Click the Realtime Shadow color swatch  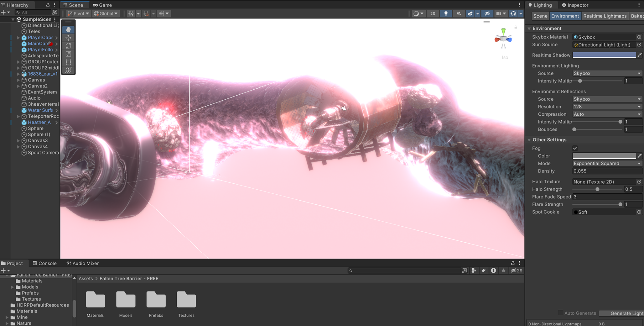604,55
